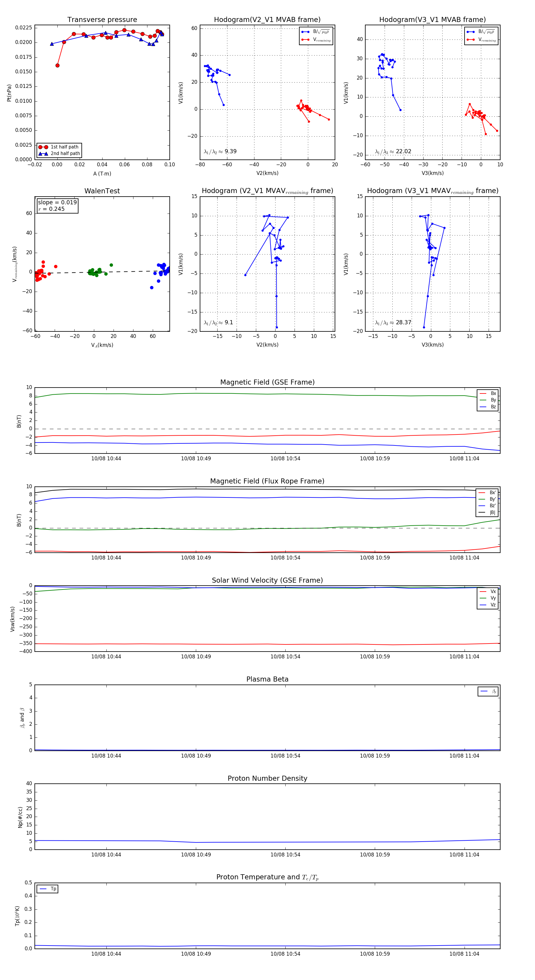Select the "Solar Wind Velocity (GSE Frame)" title
This screenshot has height=980, width=535.
pos(267,580)
